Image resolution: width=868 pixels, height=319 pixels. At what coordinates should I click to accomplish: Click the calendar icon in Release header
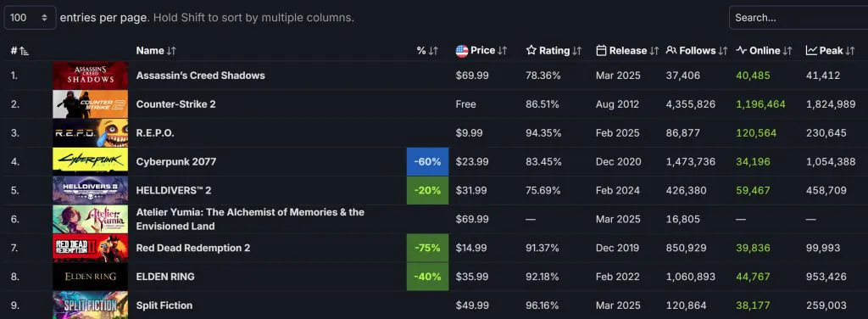[601, 50]
